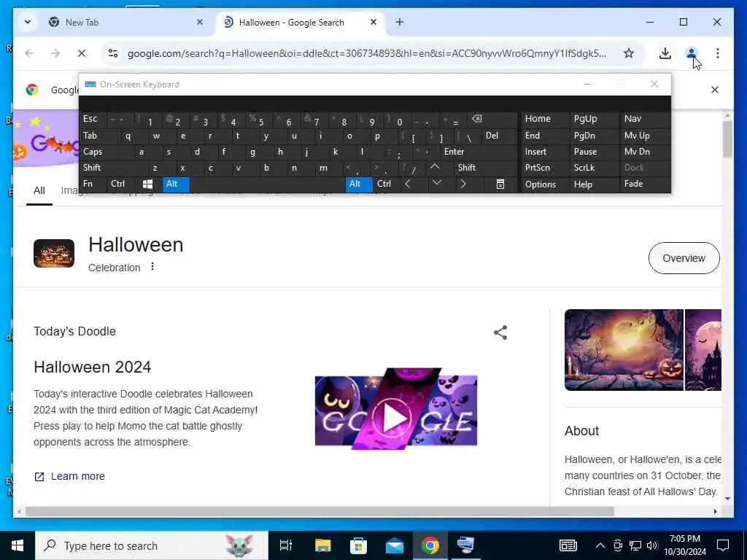Click the vertical scrollbar thumb of the page
The height and width of the screenshot is (560, 747).
(x=727, y=139)
